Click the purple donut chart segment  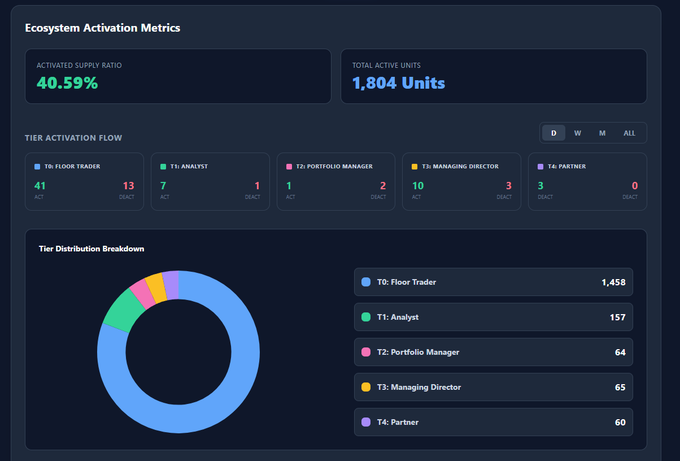coord(171,285)
